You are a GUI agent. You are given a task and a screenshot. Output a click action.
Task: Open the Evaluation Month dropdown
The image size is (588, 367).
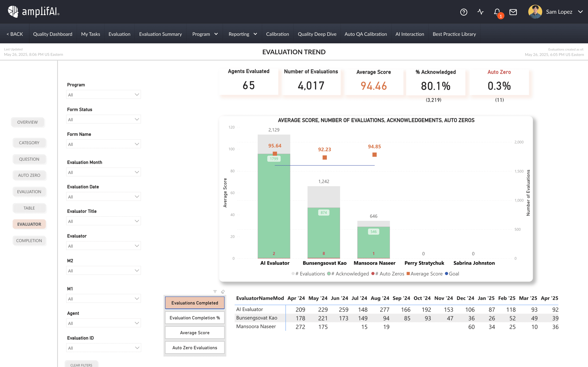pyautogui.click(x=104, y=172)
